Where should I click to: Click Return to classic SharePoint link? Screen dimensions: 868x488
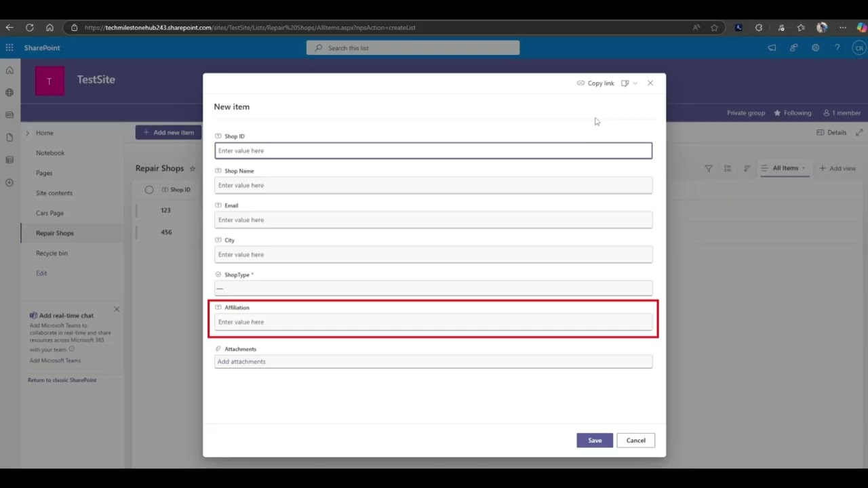(x=62, y=380)
